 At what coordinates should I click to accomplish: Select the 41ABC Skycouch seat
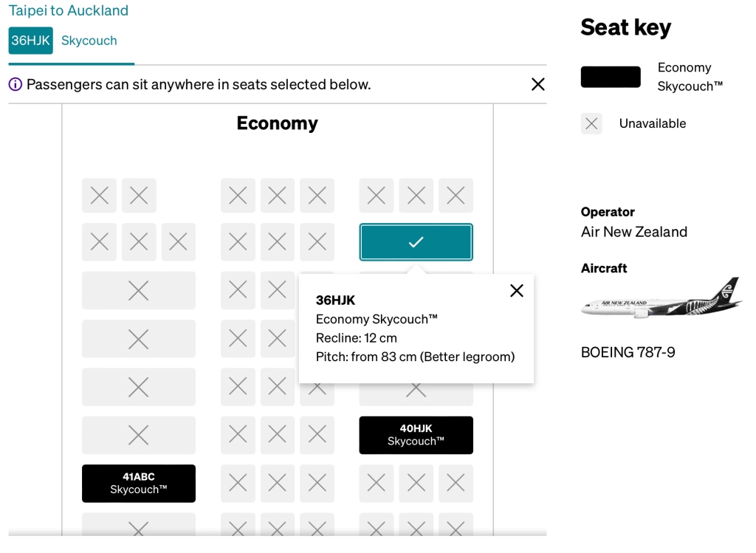(138, 483)
